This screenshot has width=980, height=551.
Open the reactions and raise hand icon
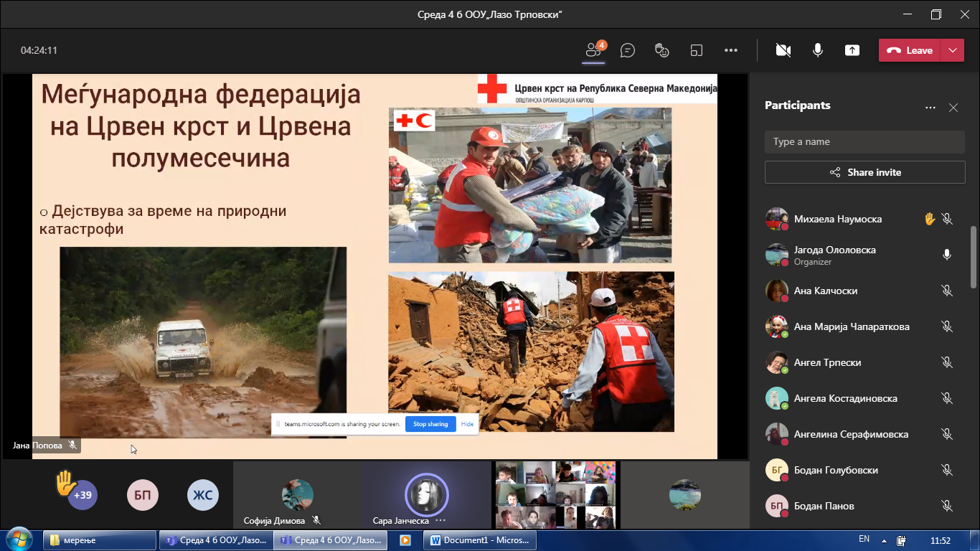662,50
